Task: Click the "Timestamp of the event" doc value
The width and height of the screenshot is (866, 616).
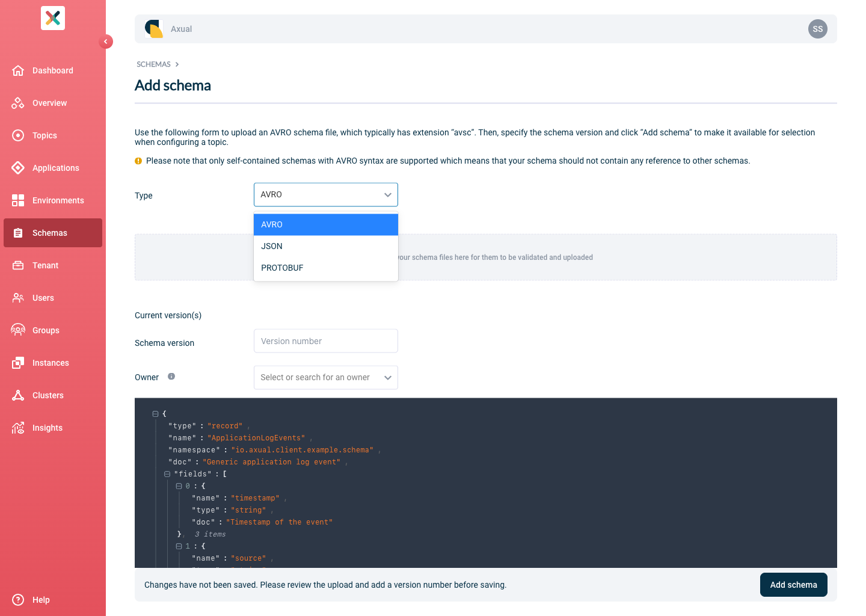Action: [279, 522]
